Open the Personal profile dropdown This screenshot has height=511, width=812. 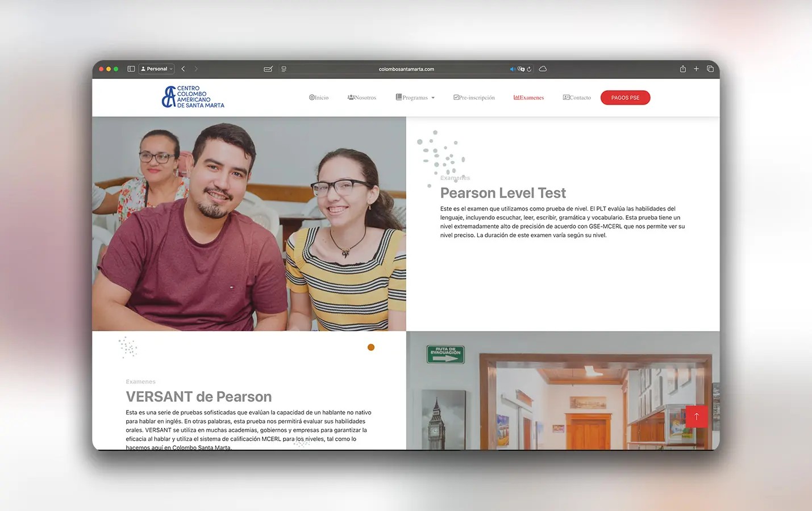(157, 69)
